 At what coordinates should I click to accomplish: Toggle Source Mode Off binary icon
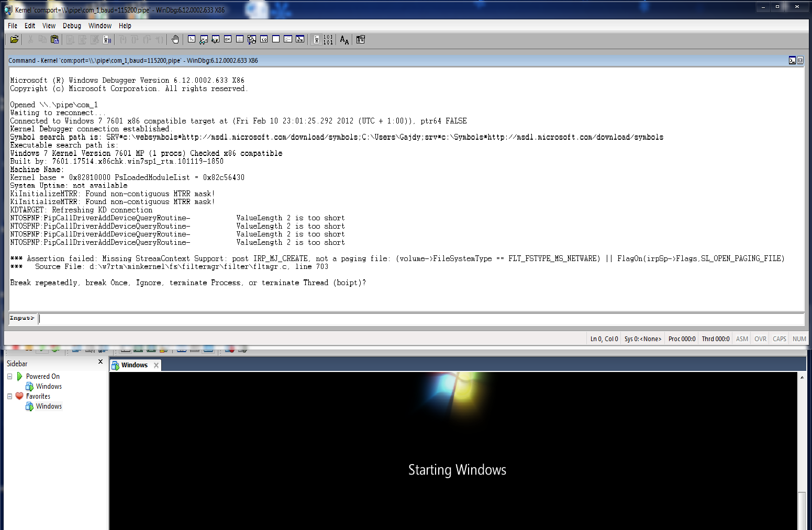(328, 39)
